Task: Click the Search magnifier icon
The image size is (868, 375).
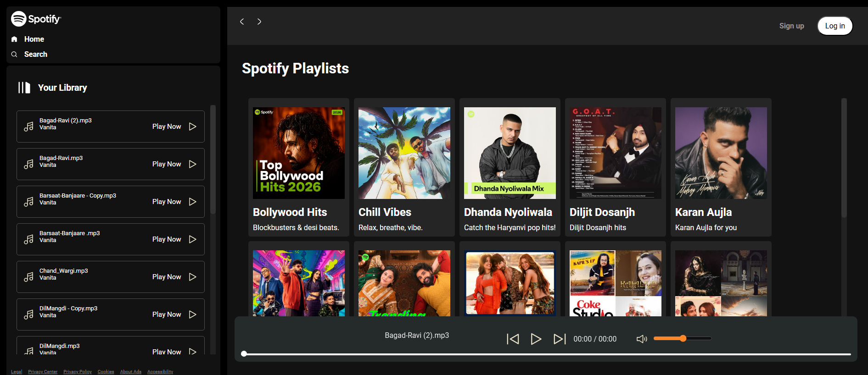Action: pos(14,55)
